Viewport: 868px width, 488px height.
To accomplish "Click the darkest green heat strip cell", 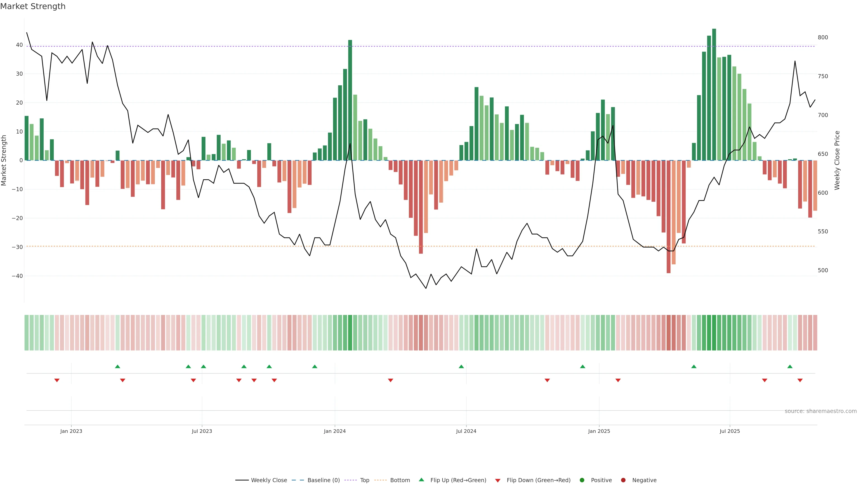I will pos(714,333).
